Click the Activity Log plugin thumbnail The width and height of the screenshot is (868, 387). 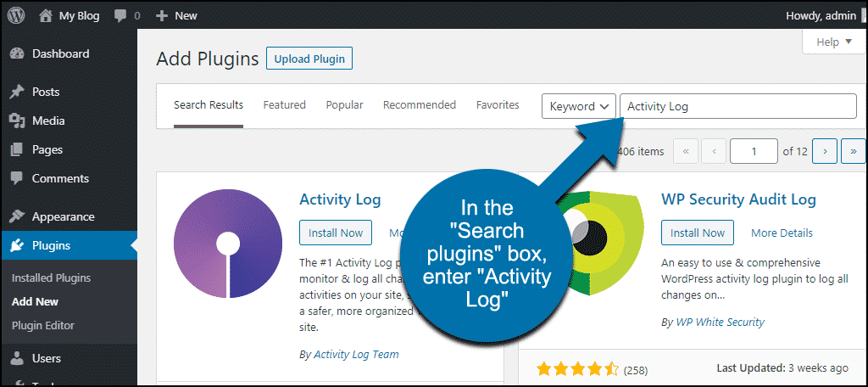click(226, 244)
